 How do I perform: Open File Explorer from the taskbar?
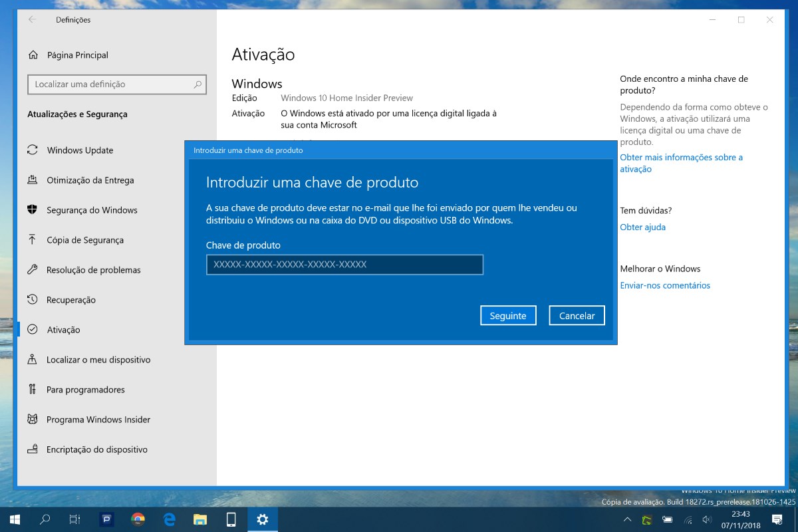coord(200,519)
